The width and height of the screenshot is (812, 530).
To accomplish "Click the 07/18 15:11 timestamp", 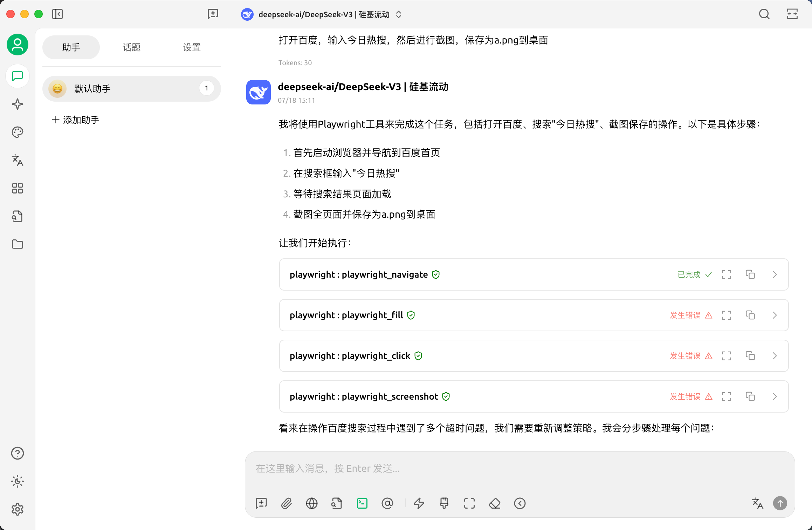I will coord(296,100).
